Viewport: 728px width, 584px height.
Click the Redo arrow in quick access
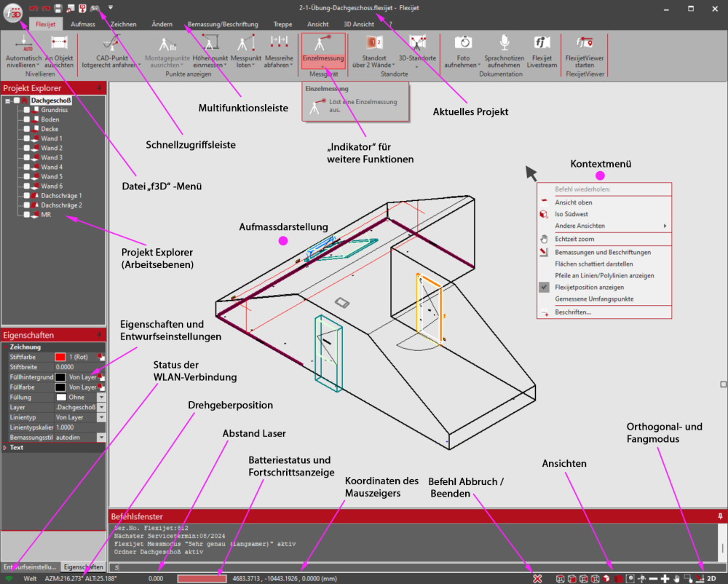(45, 8)
